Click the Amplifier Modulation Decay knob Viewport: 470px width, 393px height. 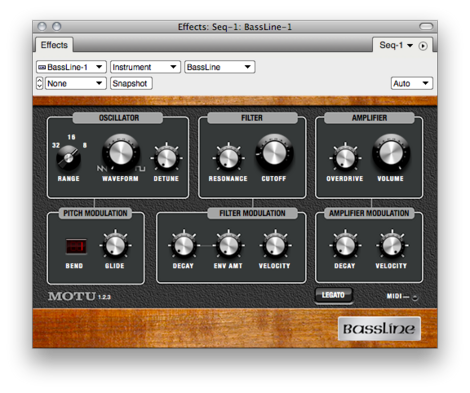click(345, 245)
